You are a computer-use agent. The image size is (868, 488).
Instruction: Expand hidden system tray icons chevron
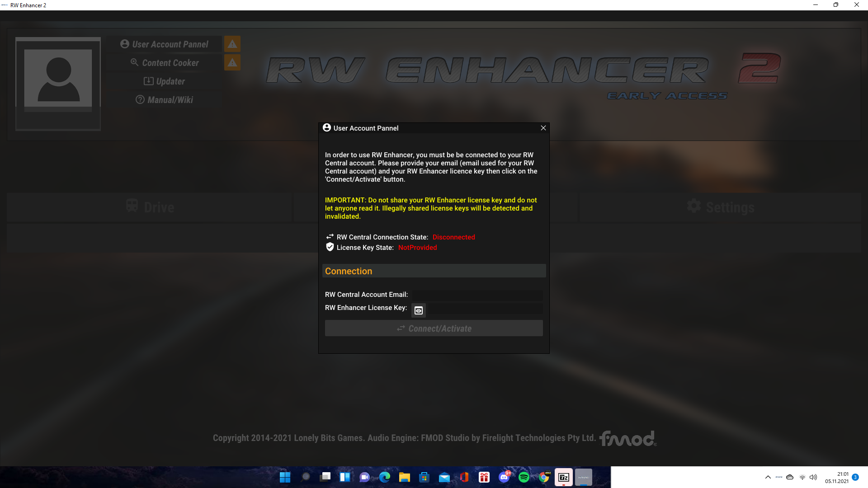tap(768, 477)
